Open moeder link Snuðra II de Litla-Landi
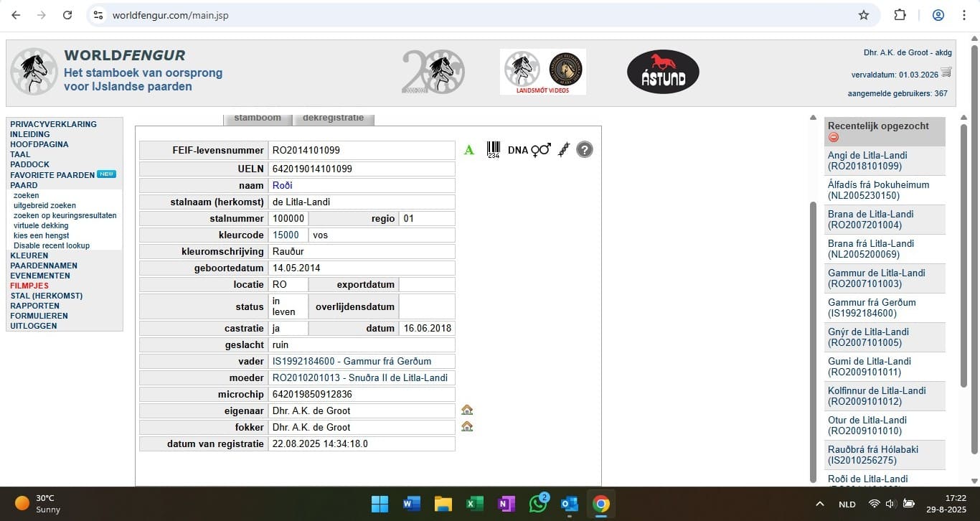 [359, 378]
